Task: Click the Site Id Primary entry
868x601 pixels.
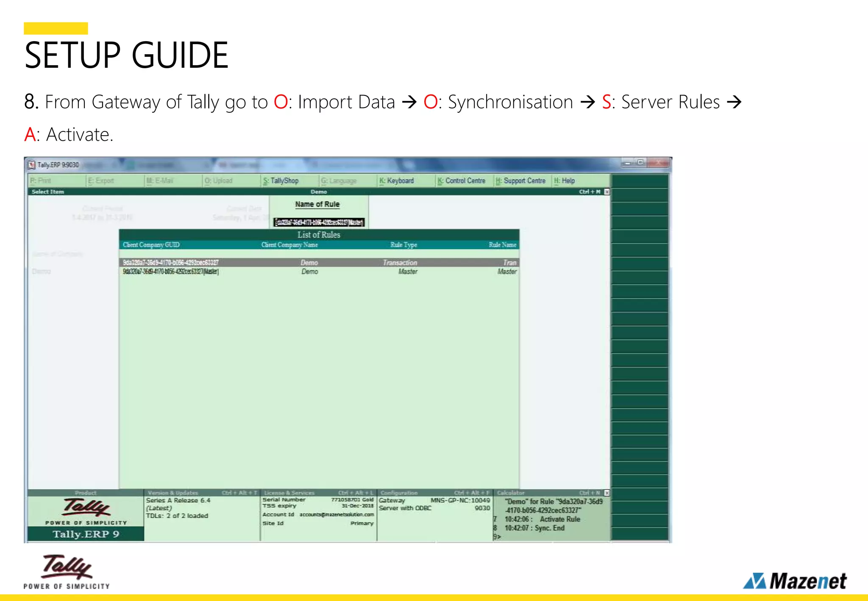Action: pos(318,523)
